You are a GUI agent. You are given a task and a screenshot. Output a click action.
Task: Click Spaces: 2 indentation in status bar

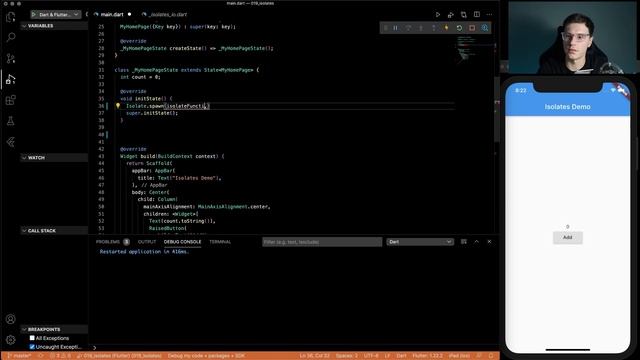click(347, 356)
